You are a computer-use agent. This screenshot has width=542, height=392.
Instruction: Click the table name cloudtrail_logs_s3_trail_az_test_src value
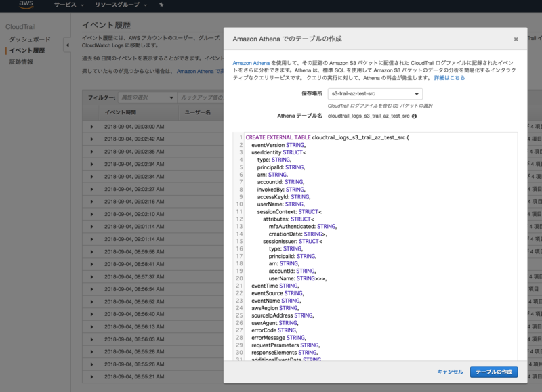[x=369, y=116]
